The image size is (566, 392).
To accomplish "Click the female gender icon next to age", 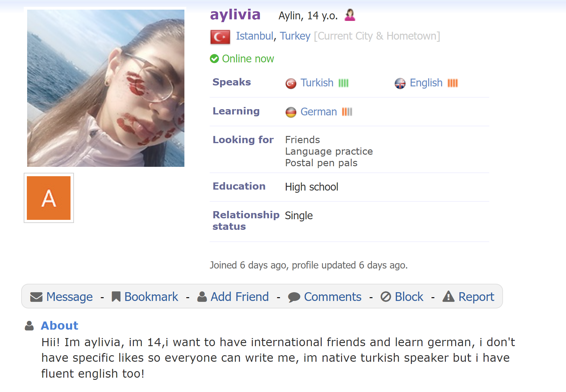I will click(350, 15).
